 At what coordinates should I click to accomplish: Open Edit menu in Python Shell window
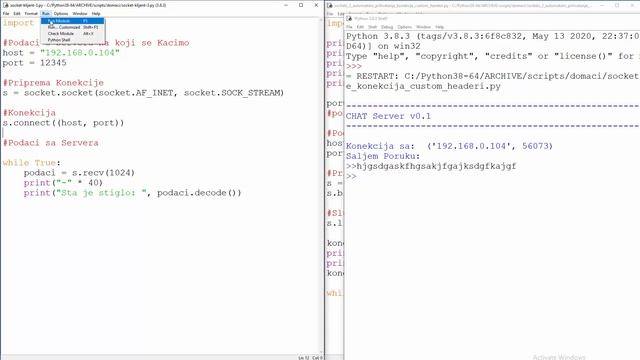click(x=360, y=27)
